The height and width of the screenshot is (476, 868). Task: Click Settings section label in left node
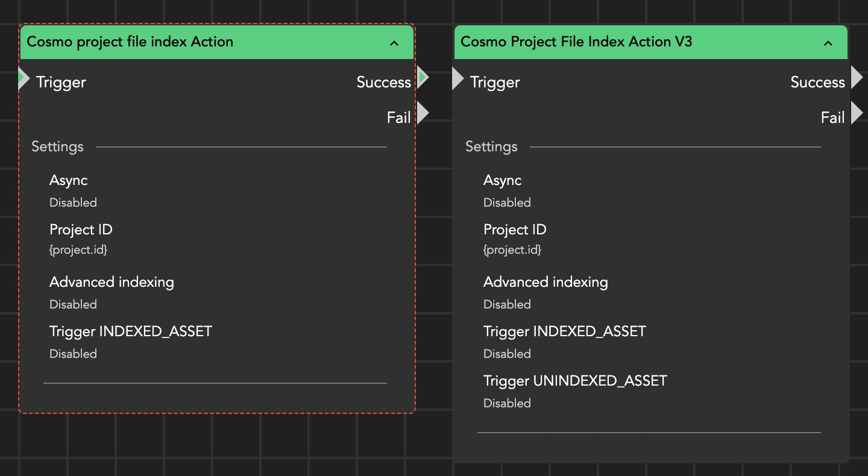click(57, 146)
